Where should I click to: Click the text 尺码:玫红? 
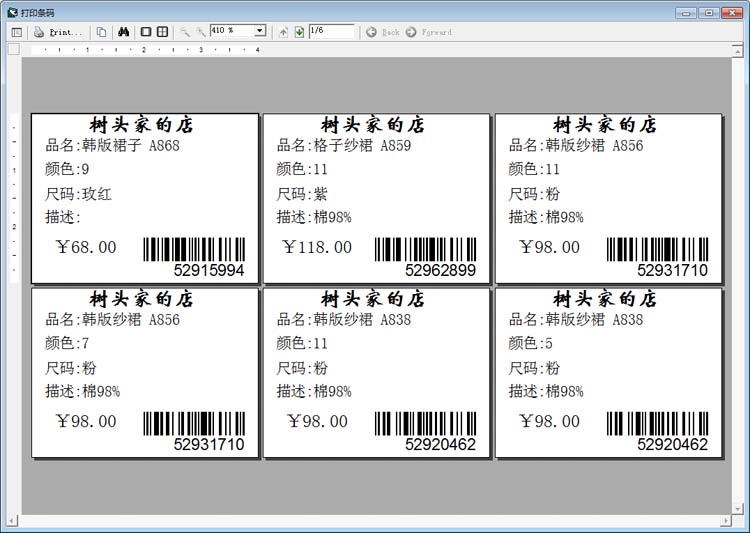pyautogui.click(x=78, y=194)
